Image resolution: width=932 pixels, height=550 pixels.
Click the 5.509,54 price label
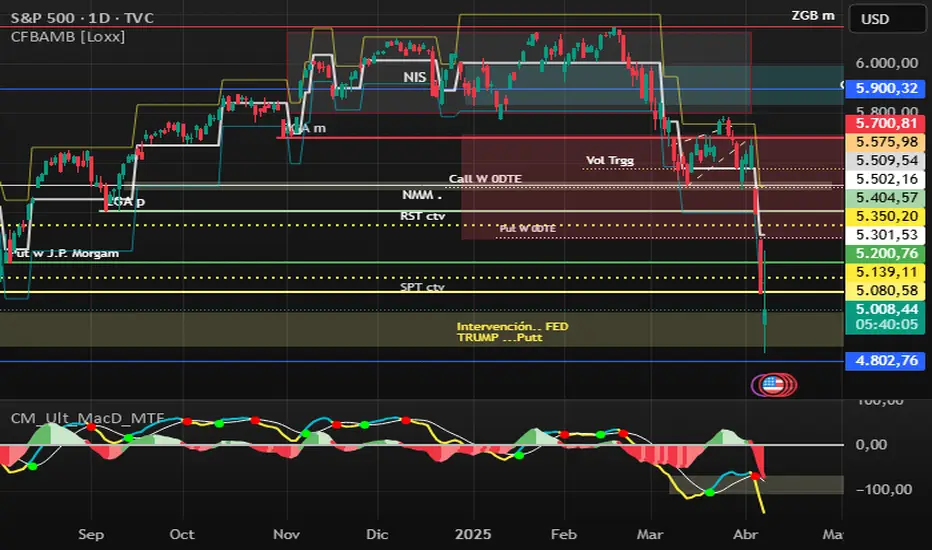pyautogui.click(x=886, y=161)
